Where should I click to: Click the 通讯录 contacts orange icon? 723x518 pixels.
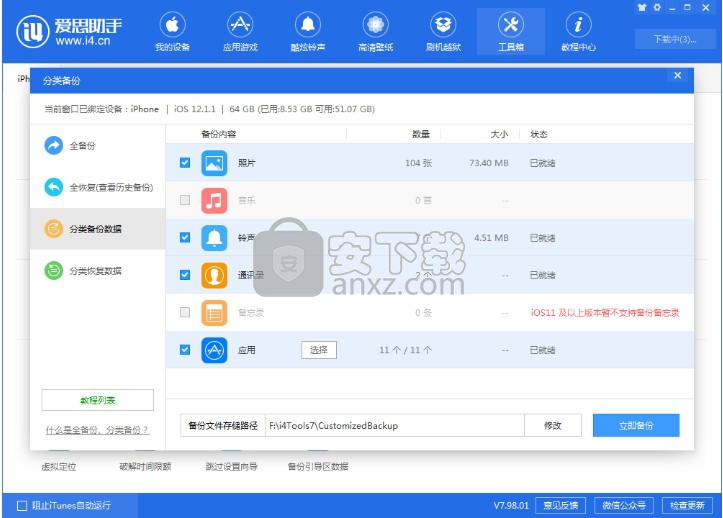point(214,275)
